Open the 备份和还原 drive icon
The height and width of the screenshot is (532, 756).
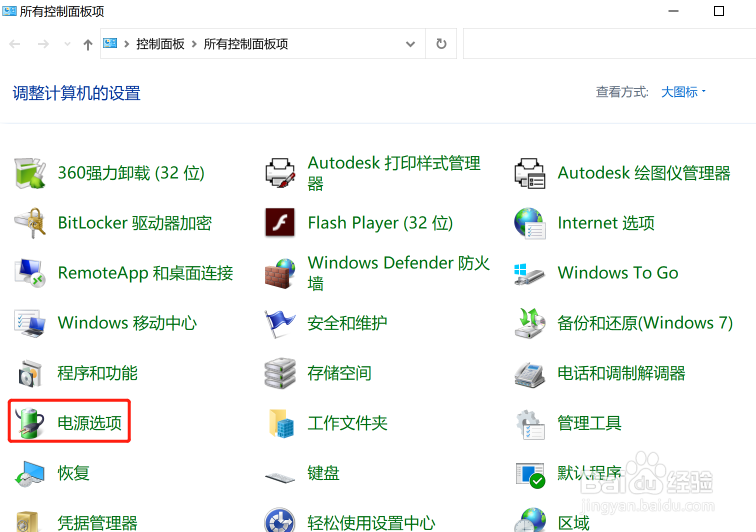[x=530, y=323]
